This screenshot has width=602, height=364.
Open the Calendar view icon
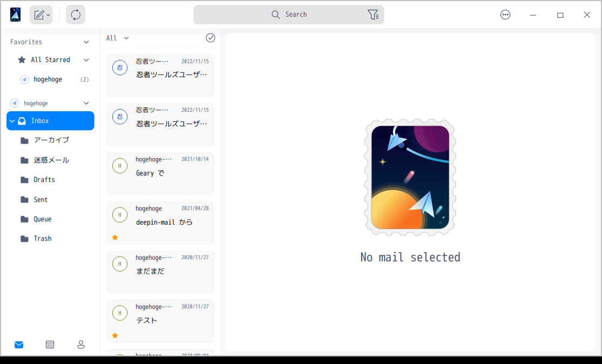coord(50,345)
